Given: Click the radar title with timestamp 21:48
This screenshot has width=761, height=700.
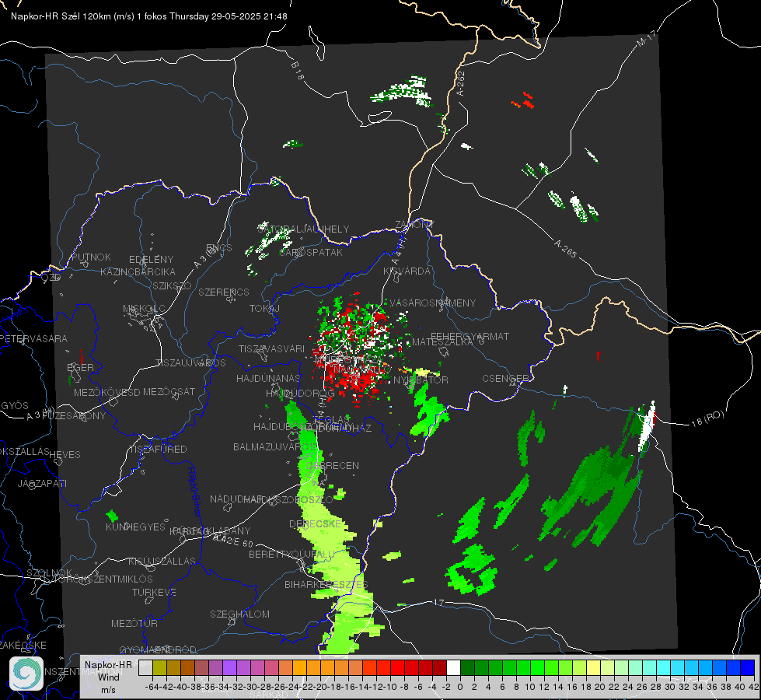Looking at the screenshot, I should 149,16.
